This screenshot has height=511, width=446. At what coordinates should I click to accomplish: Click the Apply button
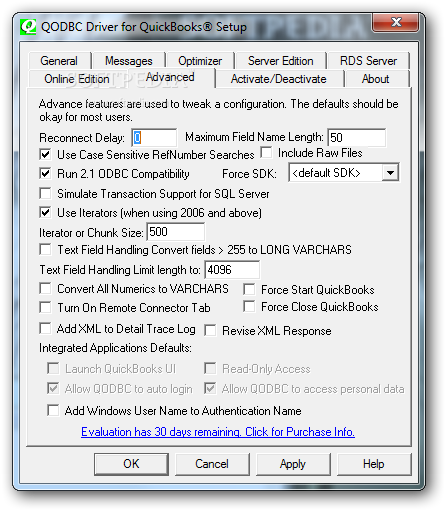293,464
